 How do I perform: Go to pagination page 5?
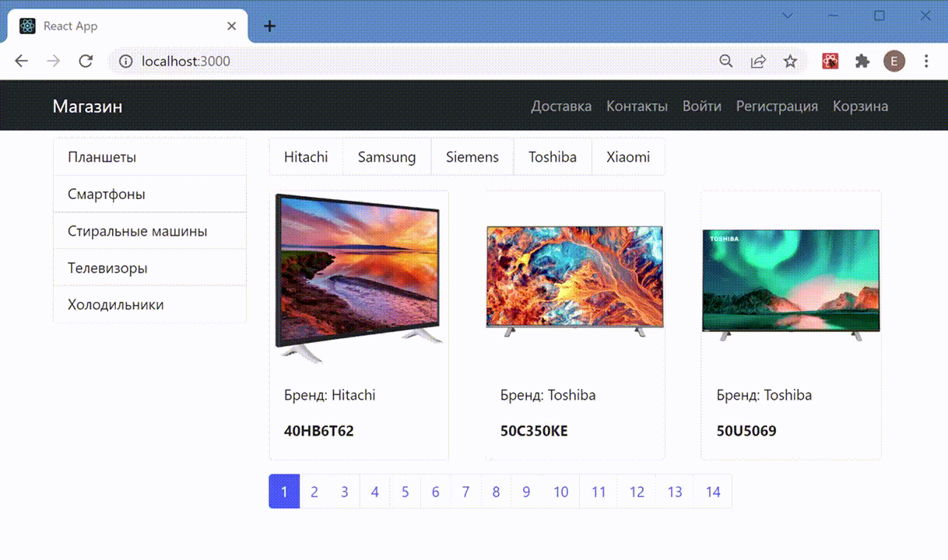pyautogui.click(x=406, y=492)
